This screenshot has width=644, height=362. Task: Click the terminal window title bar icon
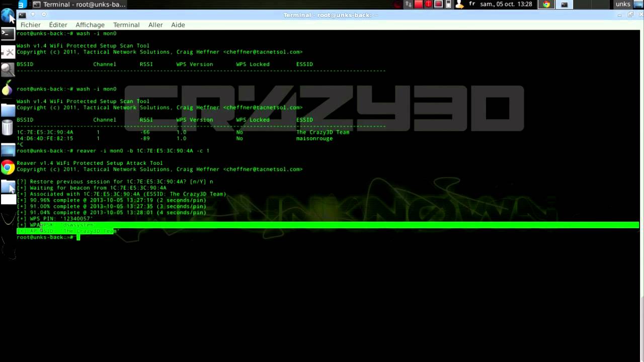[22, 15]
